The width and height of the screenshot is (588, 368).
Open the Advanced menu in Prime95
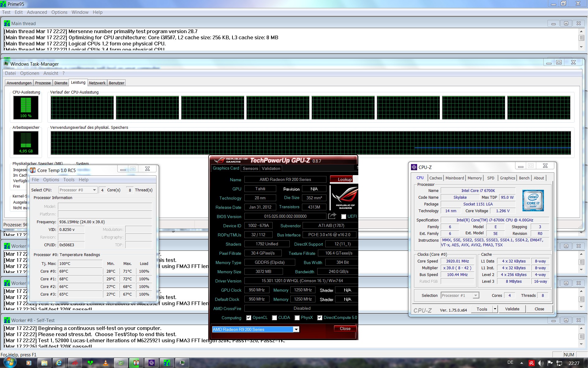(37, 12)
